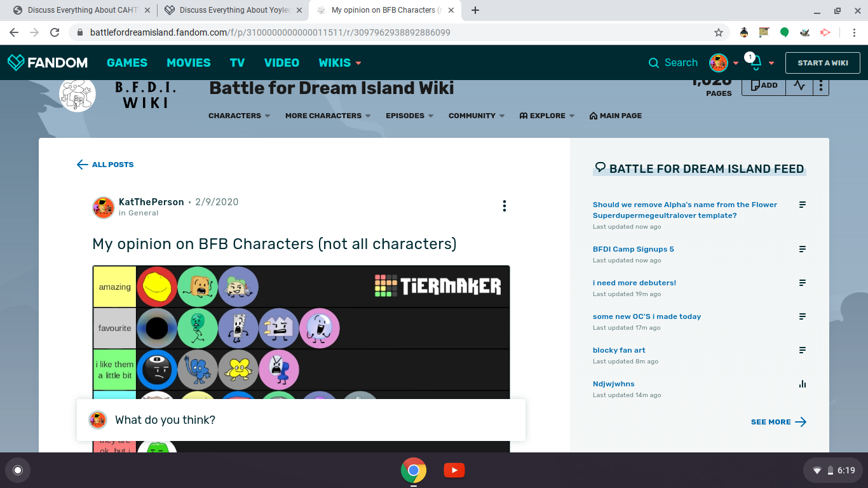Open the Should we remove Alpha's name post
This screenshot has height=488, width=868.
pyautogui.click(x=685, y=210)
